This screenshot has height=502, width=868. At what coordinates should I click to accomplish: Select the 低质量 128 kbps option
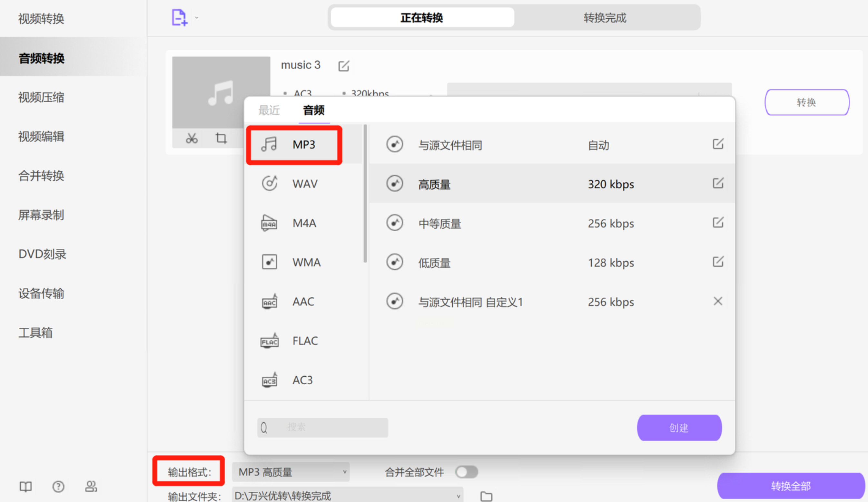point(434,263)
